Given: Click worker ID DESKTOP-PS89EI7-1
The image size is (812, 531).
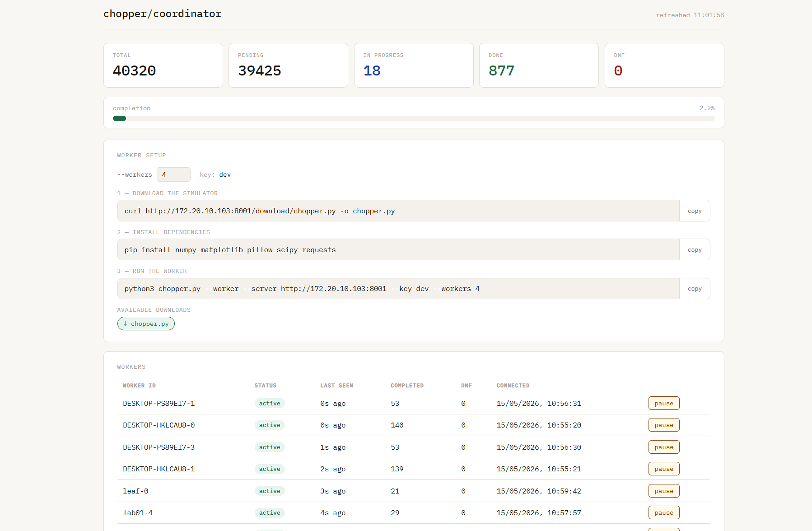Looking at the screenshot, I should tap(159, 403).
